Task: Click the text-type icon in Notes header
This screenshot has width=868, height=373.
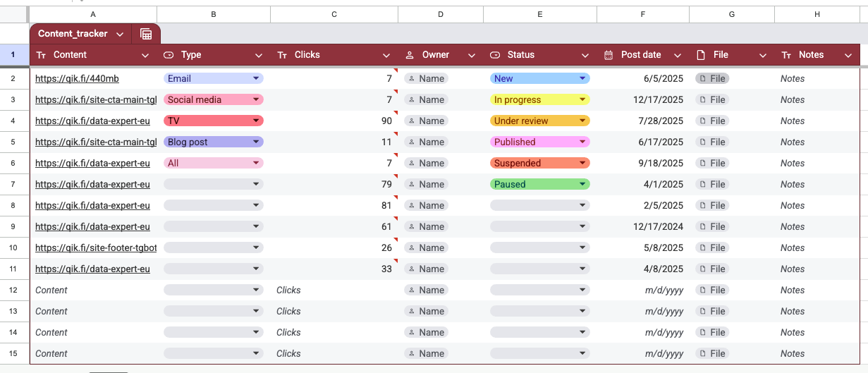Action: [786, 55]
